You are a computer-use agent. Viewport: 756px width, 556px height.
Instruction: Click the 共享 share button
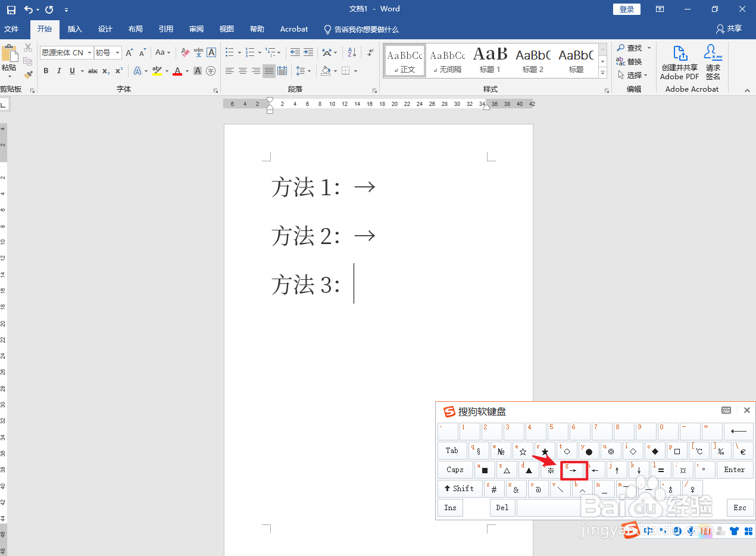pyautogui.click(x=729, y=29)
